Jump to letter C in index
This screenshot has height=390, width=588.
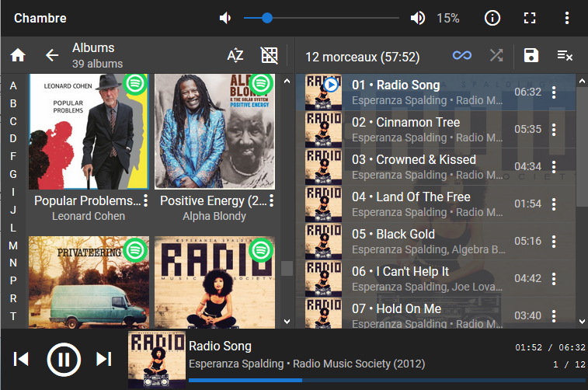click(13, 121)
